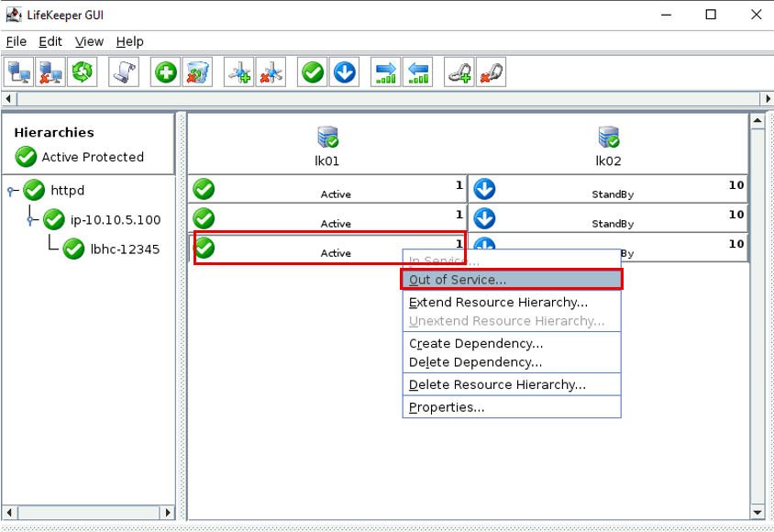The height and width of the screenshot is (532, 774).
Task: Click the green plus Create Resource Hierarchy icon
Action: click(x=165, y=72)
